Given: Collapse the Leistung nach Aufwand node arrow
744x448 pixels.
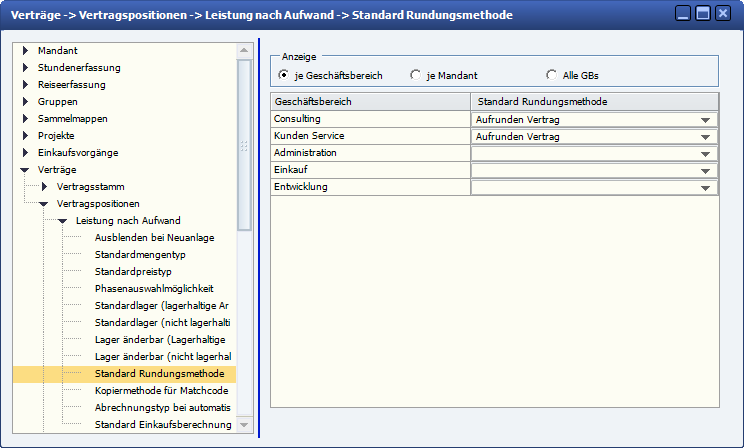Looking at the screenshot, I should click(62, 221).
